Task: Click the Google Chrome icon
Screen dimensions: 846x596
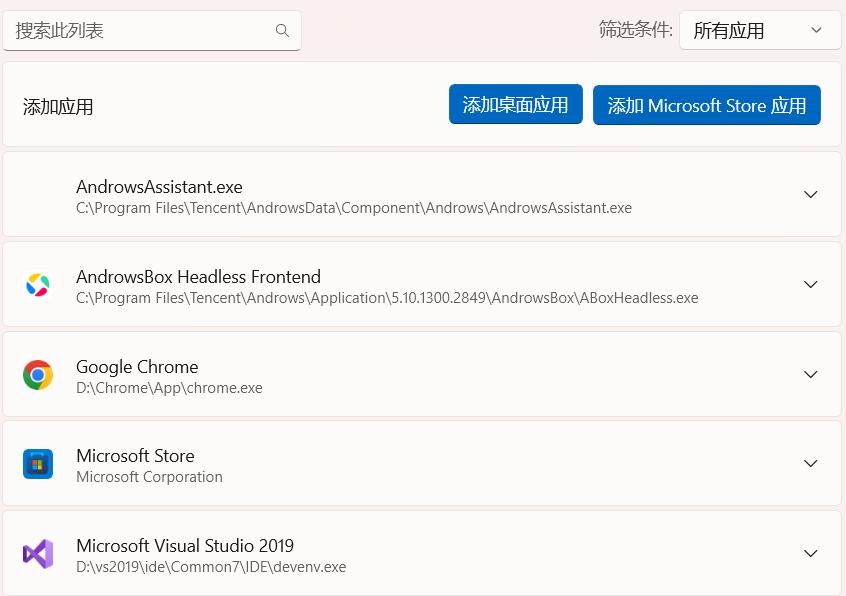Action: click(x=38, y=375)
